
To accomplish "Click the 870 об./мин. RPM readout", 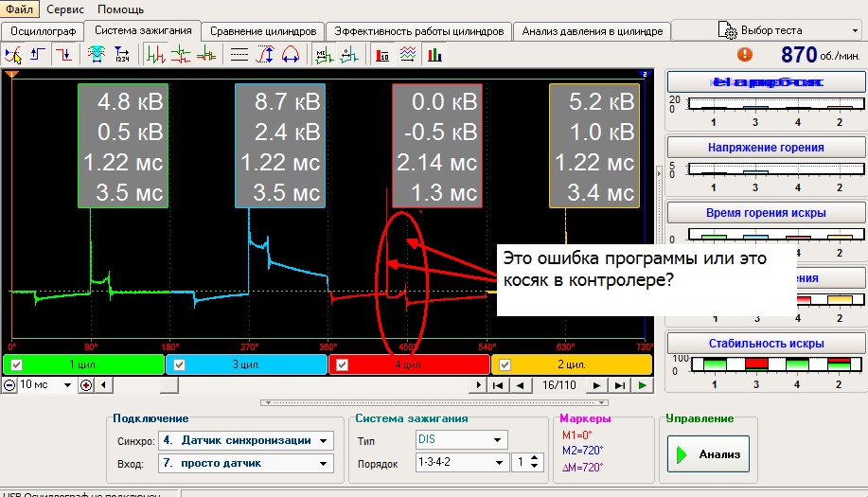I will 821,55.
